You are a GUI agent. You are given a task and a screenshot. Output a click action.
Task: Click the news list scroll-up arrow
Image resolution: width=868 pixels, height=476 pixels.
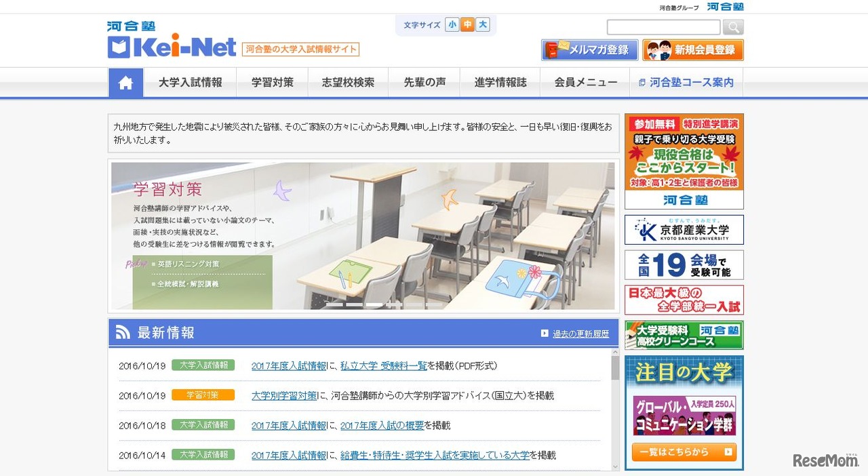pos(615,353)
